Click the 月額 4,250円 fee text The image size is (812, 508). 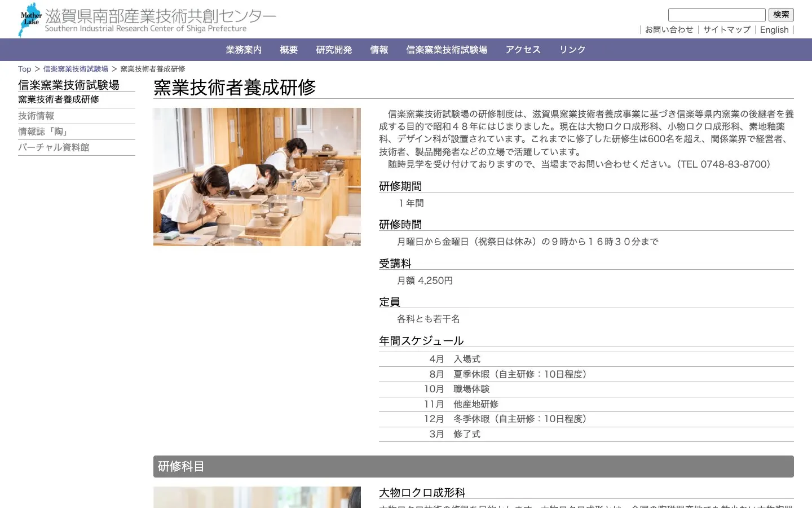(425, 281)
